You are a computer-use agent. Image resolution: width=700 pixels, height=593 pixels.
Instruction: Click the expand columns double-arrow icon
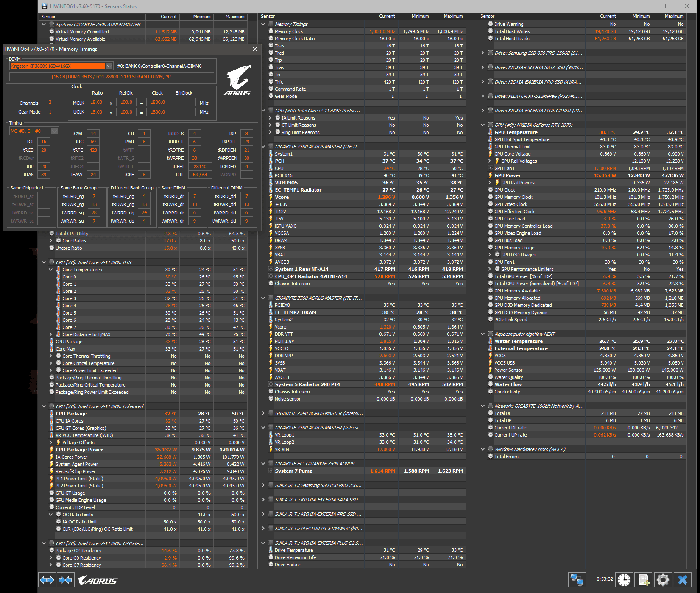coord(47,580)
